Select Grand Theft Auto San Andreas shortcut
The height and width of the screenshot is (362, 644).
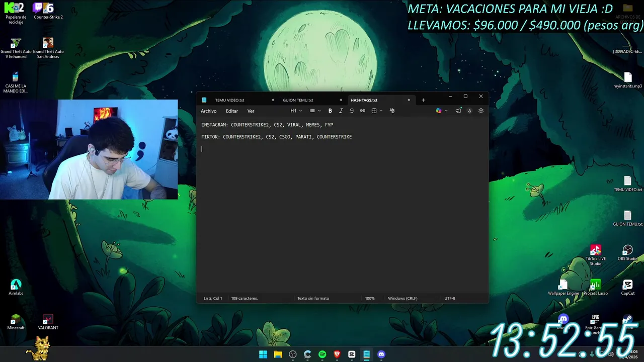[48, 48]
